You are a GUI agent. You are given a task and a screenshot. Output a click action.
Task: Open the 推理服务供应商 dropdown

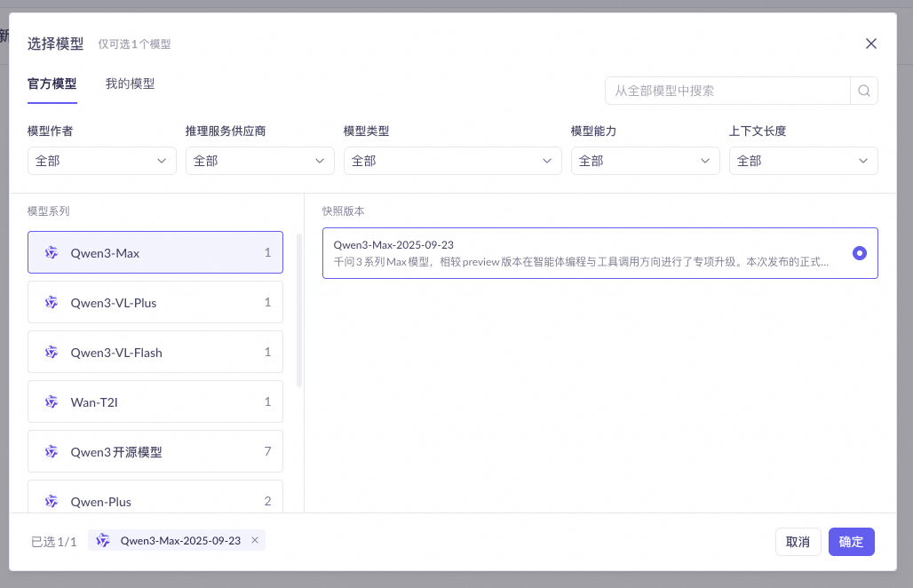[259, 161]
